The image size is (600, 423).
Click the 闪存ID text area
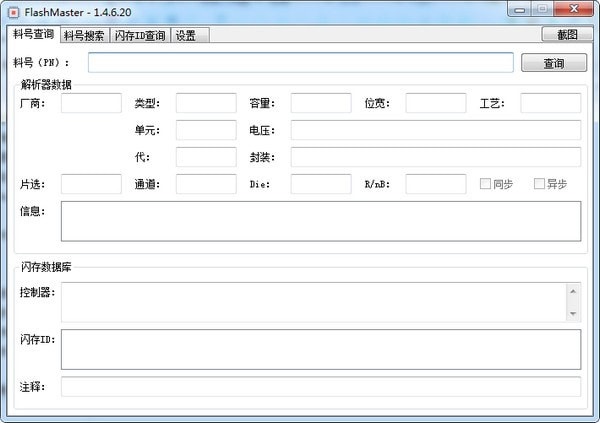(321, 350)
